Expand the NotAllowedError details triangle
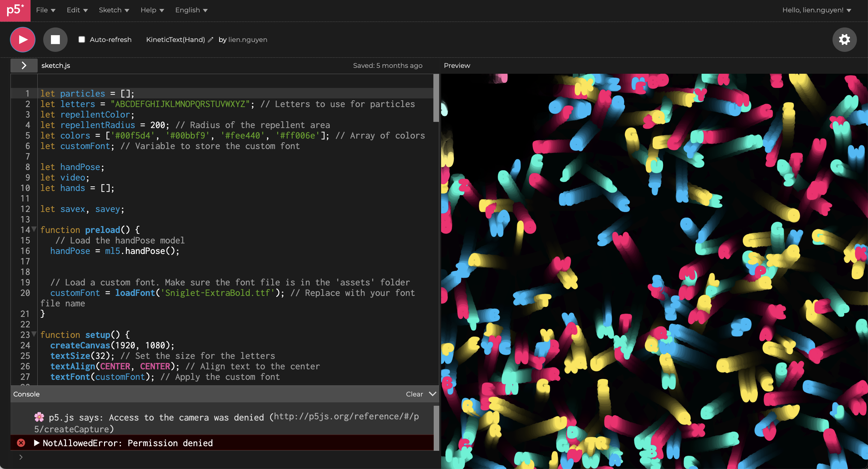The height and width of the screenshot is (469, 868). coord(37,443)
